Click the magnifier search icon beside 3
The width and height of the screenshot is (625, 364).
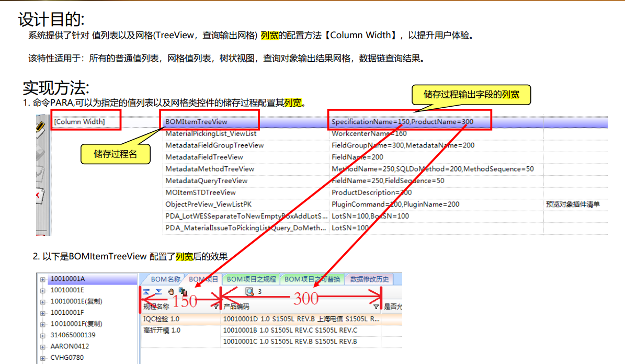[249, 292]
